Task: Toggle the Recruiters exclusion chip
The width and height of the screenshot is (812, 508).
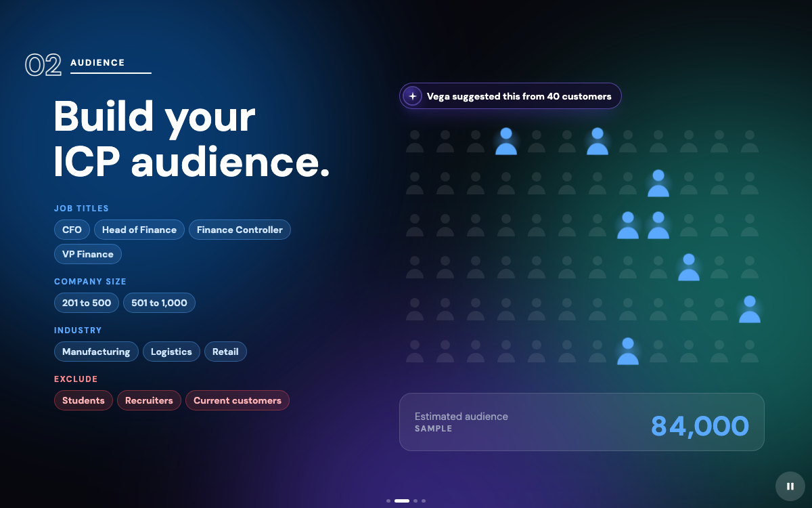Action: (149, 400)
